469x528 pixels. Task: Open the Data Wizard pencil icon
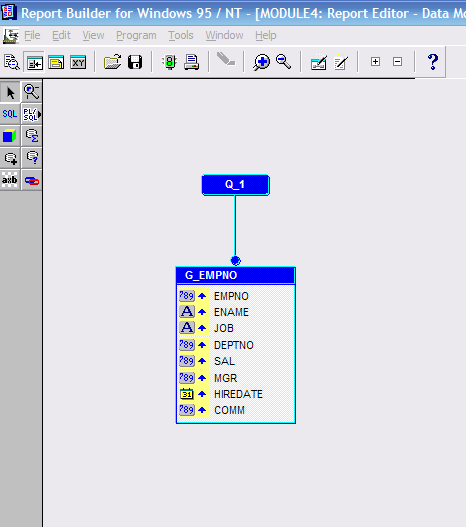[x=341, y=62]
